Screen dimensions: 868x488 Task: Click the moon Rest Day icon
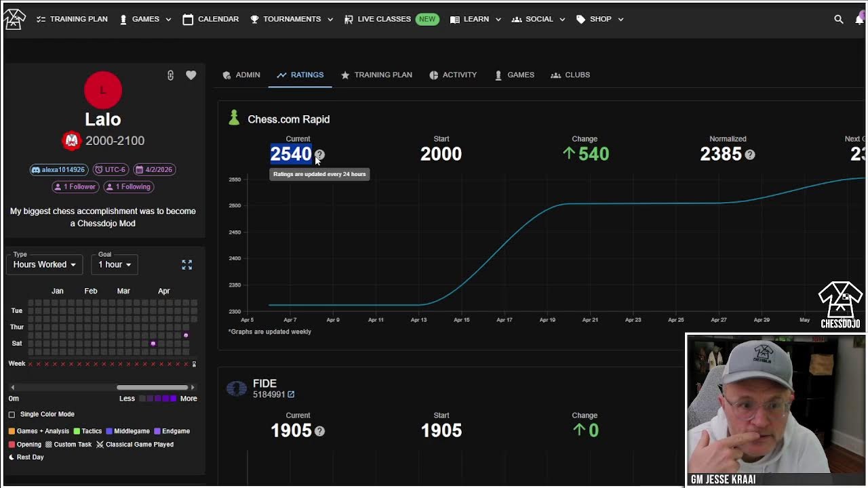point(12,457)
